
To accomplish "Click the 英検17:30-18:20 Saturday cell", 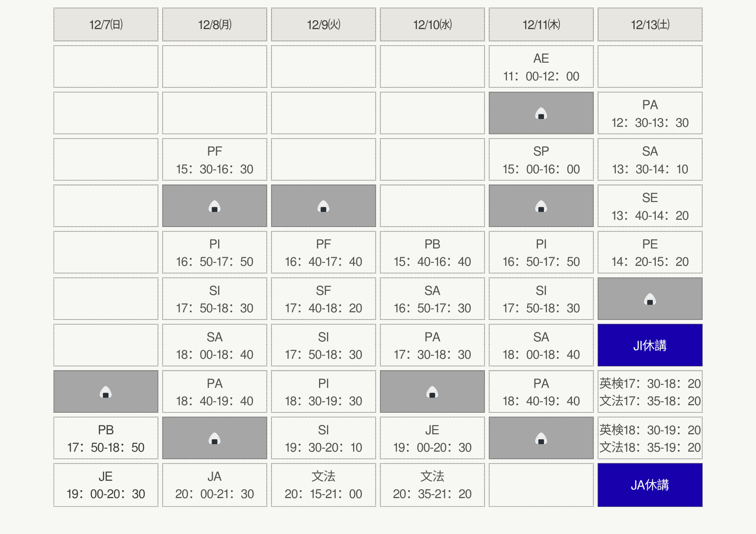I will pyautogui.click(x=650, y=384).
